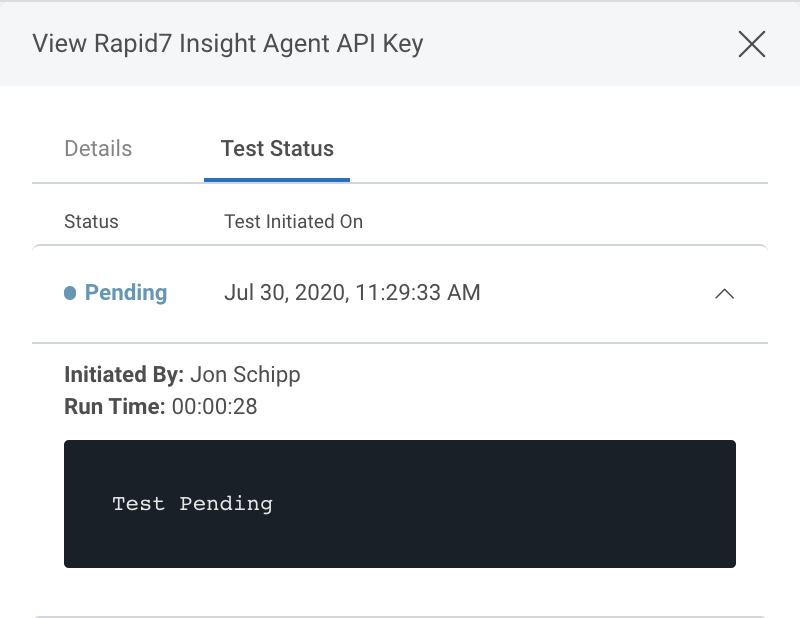The height and width of the screenshot is (618, 800).
Task: Click the blue Pending status dot
Action: (70, 293)
